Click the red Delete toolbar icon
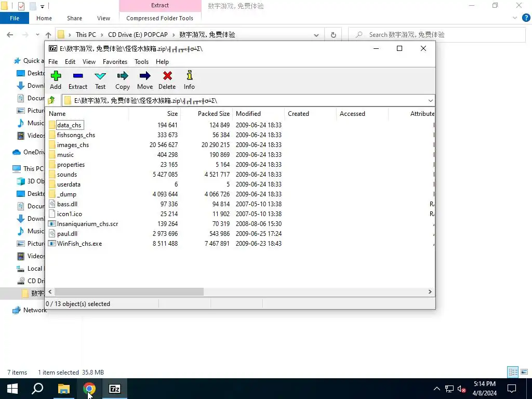532x399 pixels. pyautogui.click(x=167, y=76)
